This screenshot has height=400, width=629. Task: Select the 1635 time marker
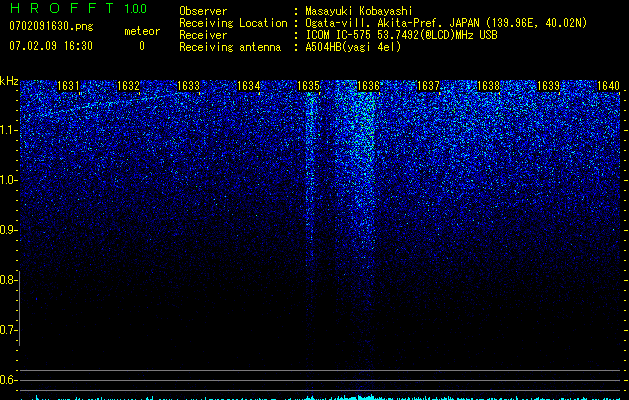tap(308, 86)
